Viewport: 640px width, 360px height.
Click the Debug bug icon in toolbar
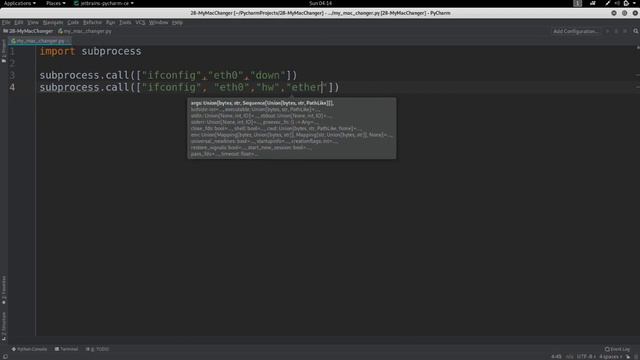[616, 31]
